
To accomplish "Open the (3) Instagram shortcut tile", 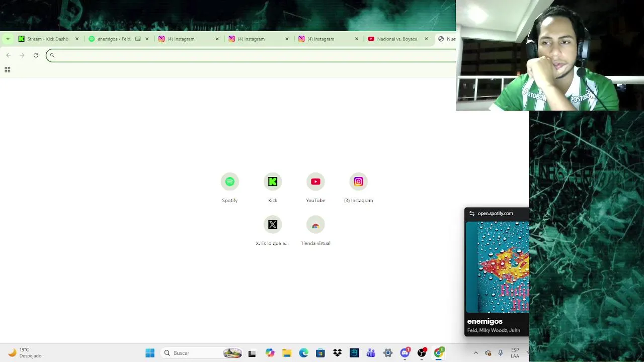I will [x=358, y=188].
